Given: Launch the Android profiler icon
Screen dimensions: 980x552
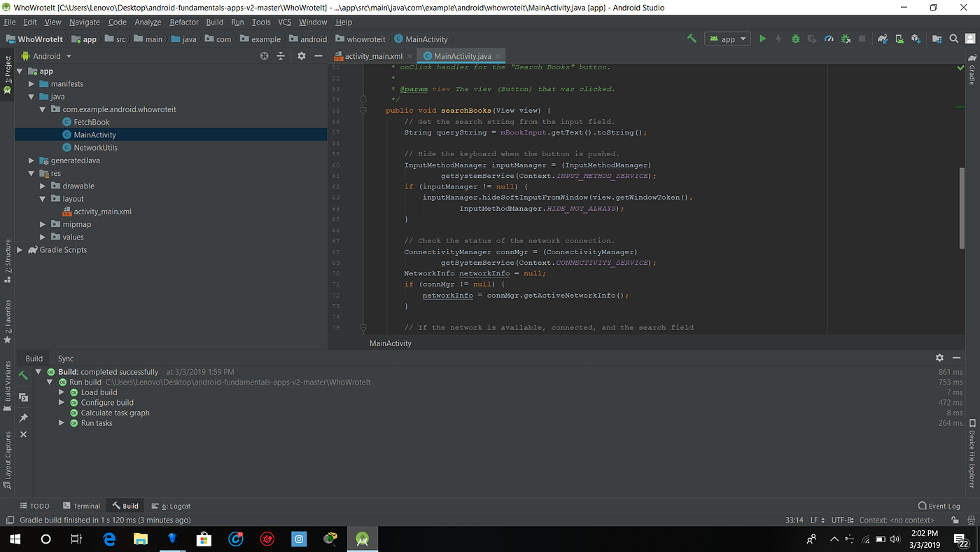Looking at the screenshot, I should (x=829, y=39).
